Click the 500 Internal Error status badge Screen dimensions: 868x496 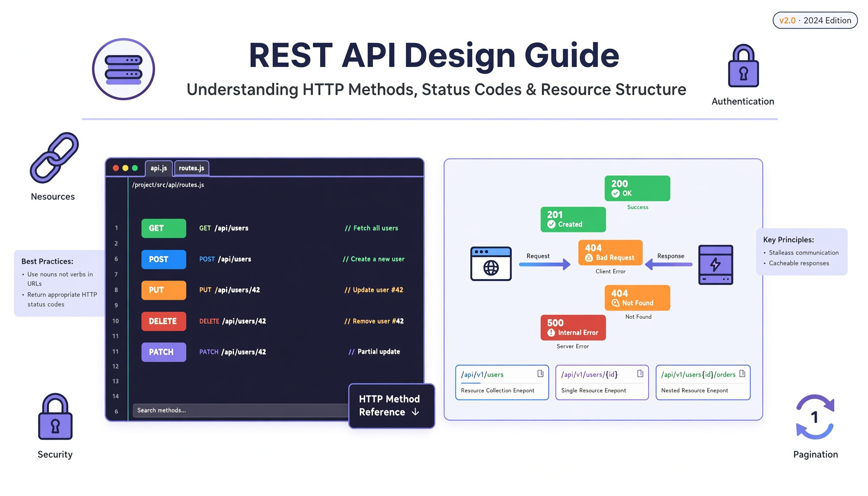click(573, 327)
